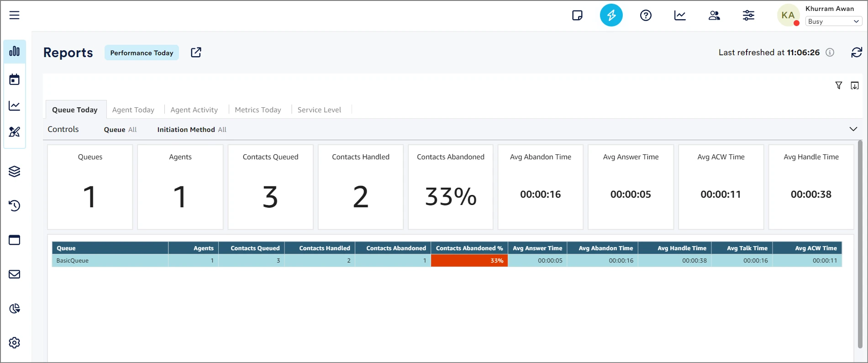868x363 pixels.
Task: Open settings gear in sidebar
Action: tap(15, 342)
